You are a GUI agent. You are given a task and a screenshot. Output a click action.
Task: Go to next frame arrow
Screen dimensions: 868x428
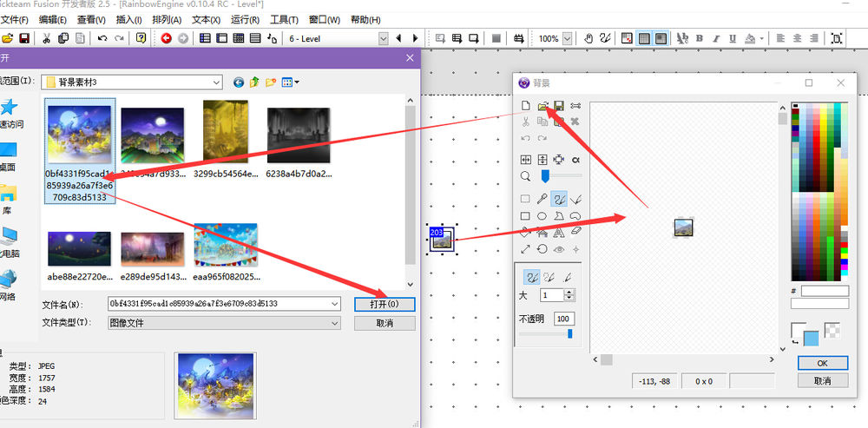coord(415,38)
